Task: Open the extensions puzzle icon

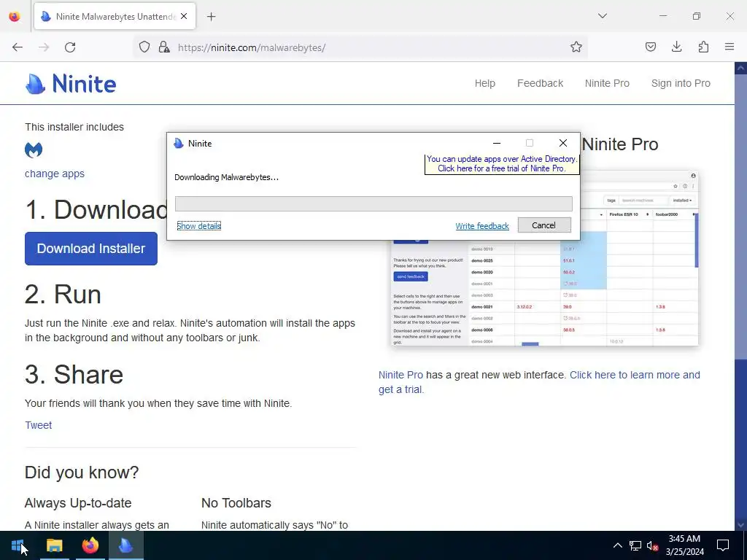Action: (703, 47)
